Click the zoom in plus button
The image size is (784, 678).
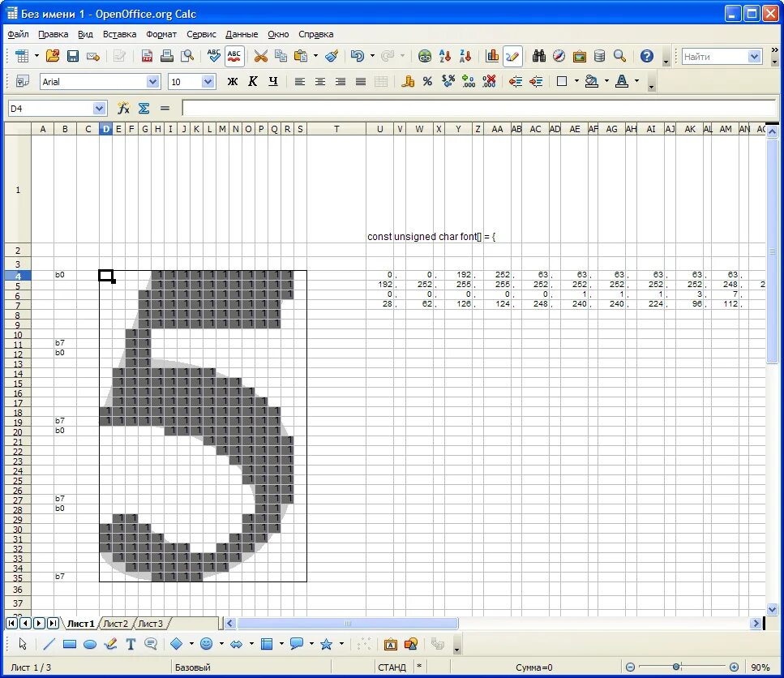tap(734, 667)
